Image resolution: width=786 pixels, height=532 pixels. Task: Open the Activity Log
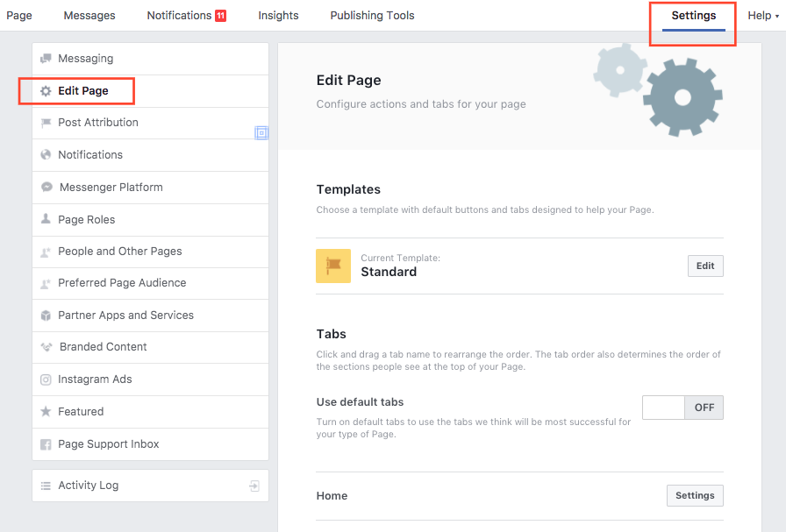[150, 486]
